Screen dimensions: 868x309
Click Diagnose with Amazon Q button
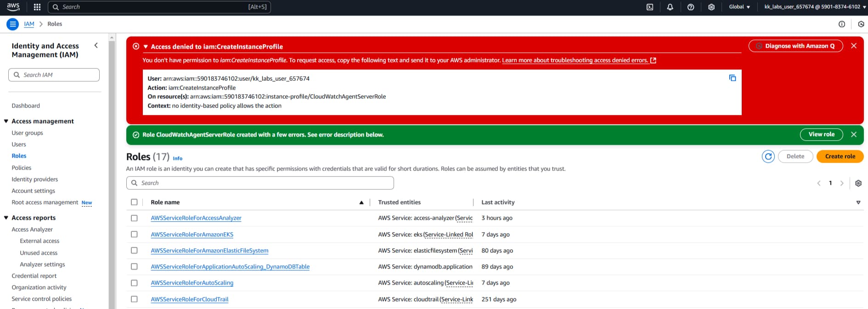click(795, 46)
